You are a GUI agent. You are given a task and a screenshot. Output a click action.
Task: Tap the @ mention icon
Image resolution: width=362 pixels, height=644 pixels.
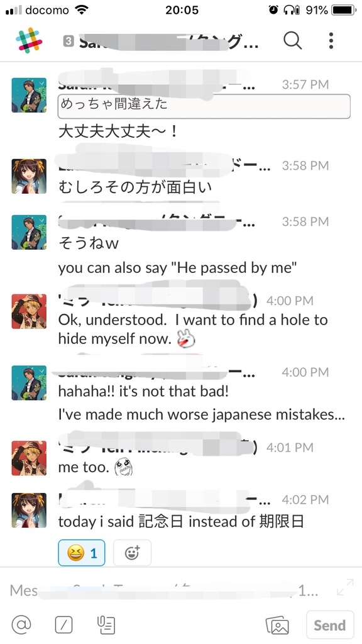[x=21, y=625]
